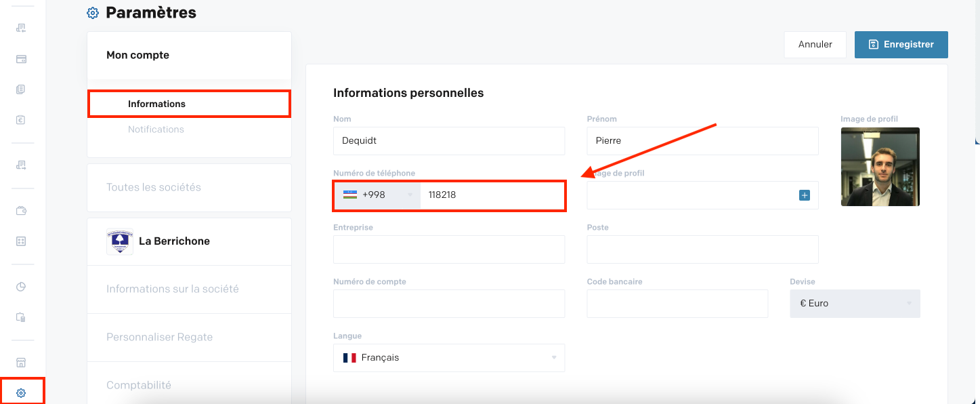Click the Code bancaire field
The width and height of the screenshot is (980, 404).
pos(677,304)
